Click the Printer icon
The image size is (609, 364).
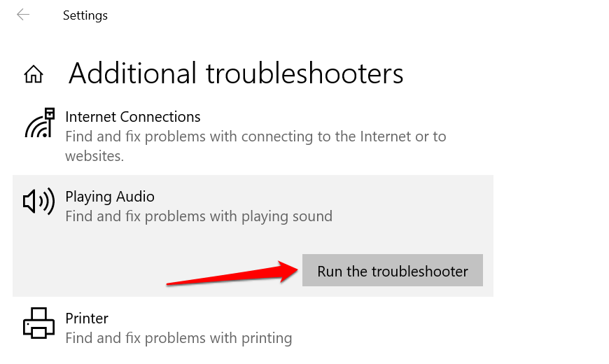point(38,323)
